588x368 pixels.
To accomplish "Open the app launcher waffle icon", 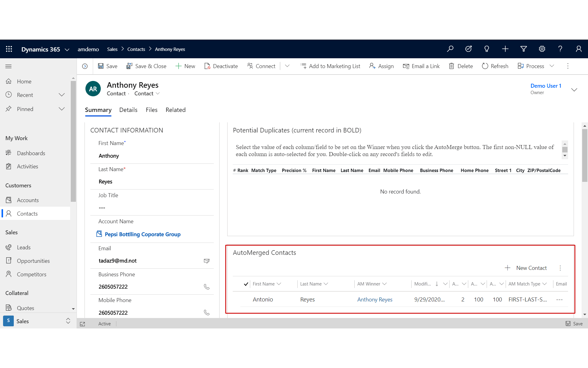I will point(9,49).
